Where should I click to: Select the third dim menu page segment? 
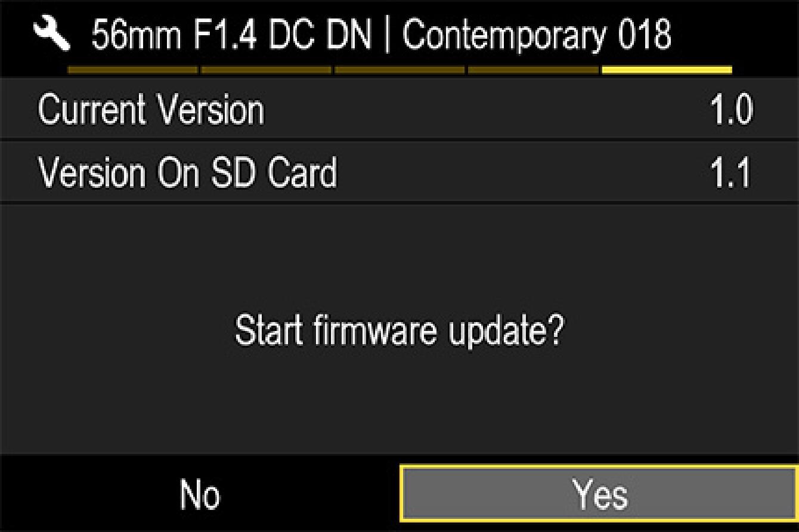tap(399, 70)
